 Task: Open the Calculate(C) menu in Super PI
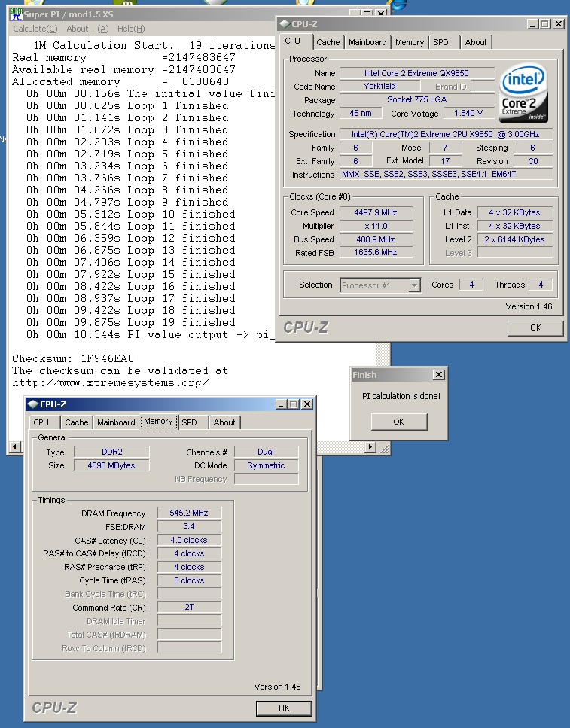click(x=35, y=29)
